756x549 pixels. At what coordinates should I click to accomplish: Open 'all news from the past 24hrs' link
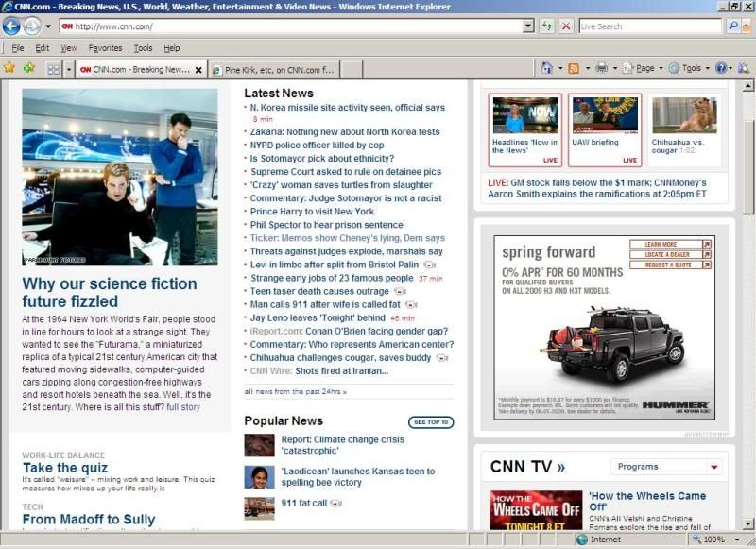[295, 392]
